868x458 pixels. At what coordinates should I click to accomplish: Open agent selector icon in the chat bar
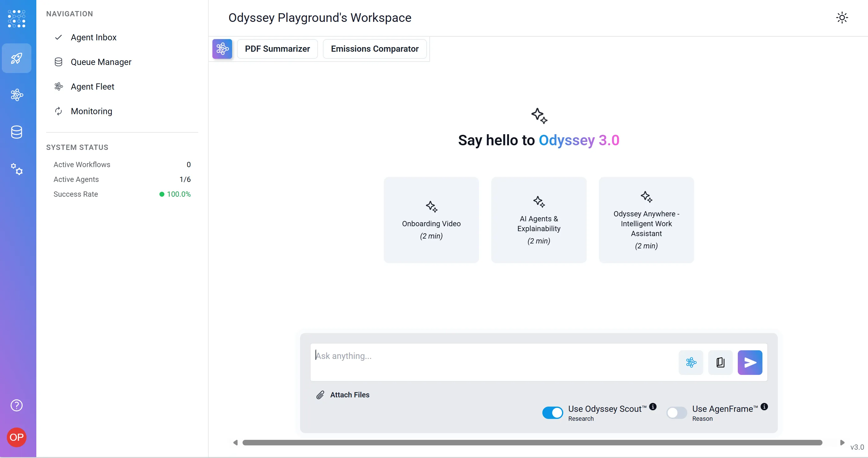point(691,362)
